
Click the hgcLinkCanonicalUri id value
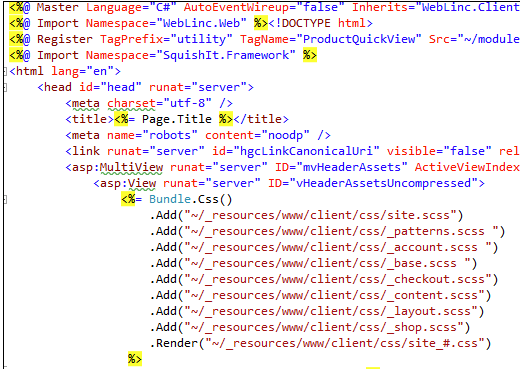(x=306, y=151)
